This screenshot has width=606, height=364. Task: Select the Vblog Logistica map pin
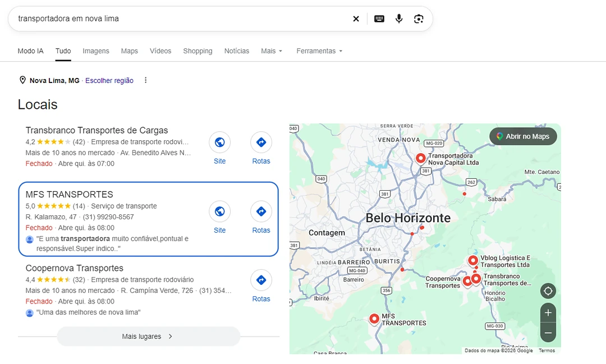pyautogui.click(x=472, y=261)
